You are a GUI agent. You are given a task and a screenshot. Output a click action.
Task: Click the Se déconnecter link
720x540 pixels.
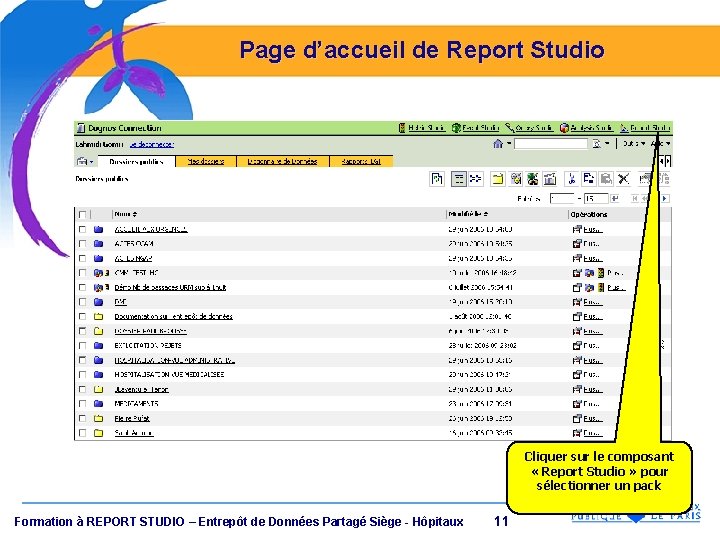(x=152, y=144)
